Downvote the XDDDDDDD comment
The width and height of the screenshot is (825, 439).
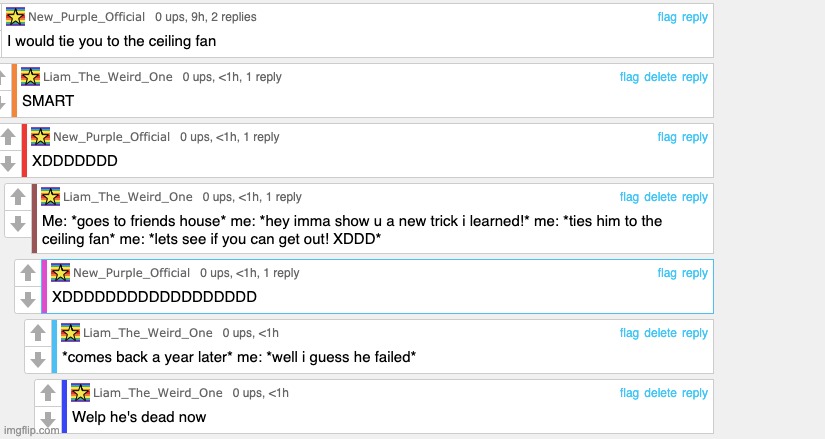[x=8, y=163]
